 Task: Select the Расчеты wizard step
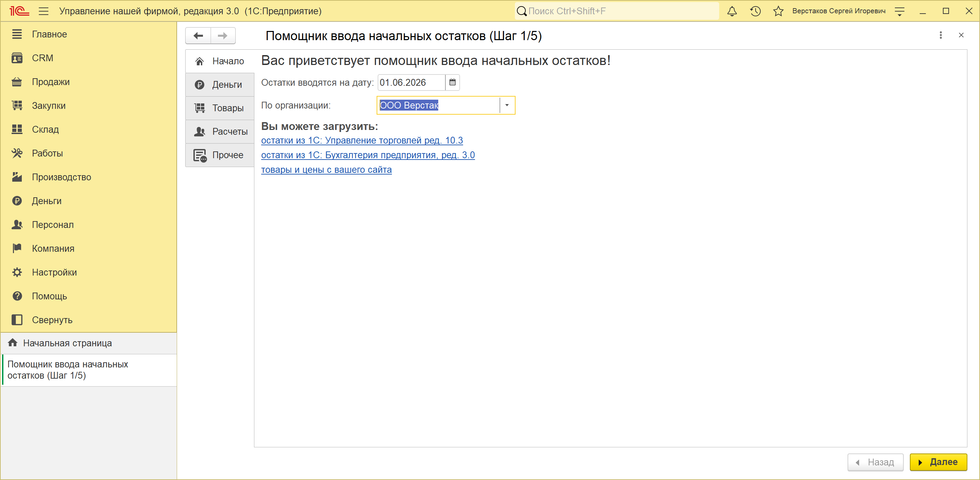(x=220, y=132)
